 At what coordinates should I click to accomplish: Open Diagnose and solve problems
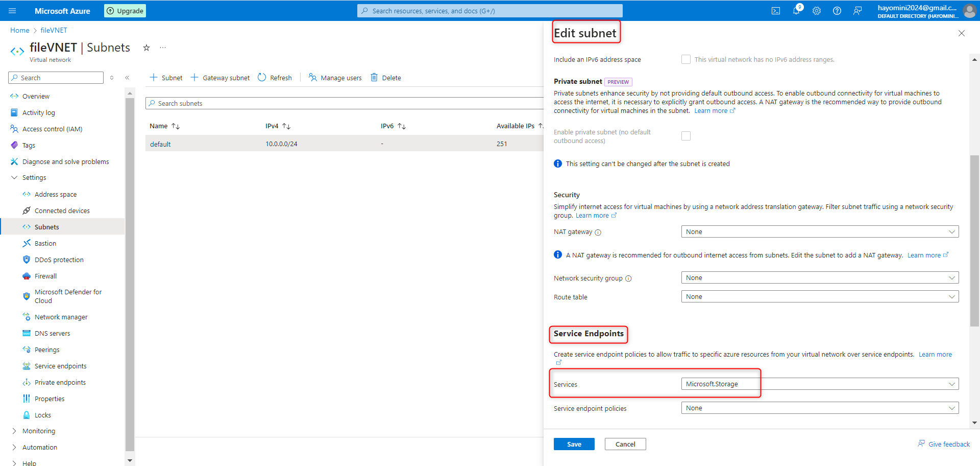click(65, 161)
